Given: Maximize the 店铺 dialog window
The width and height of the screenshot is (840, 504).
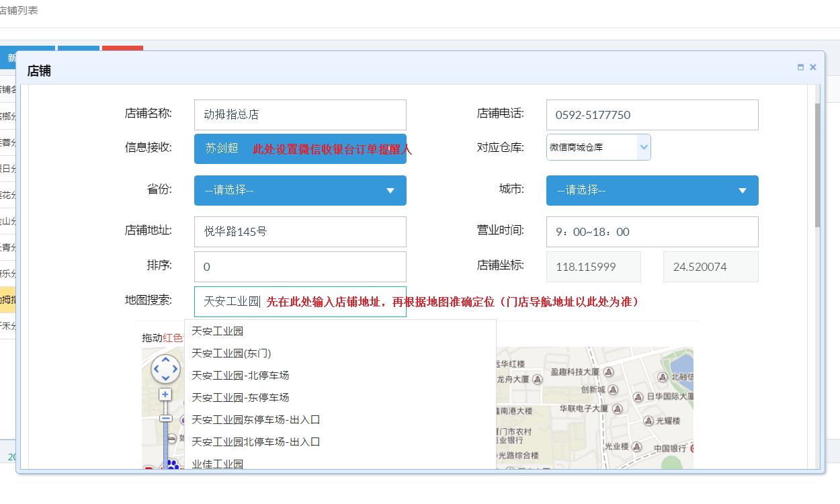Looking at the screenshot, I should click(x=800, y=67).
